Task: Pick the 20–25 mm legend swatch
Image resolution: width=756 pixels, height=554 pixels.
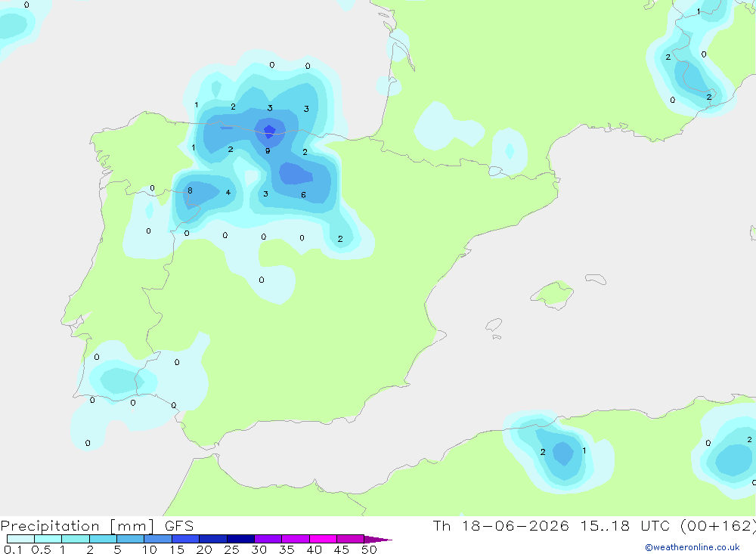Action: tap(212, 539)
